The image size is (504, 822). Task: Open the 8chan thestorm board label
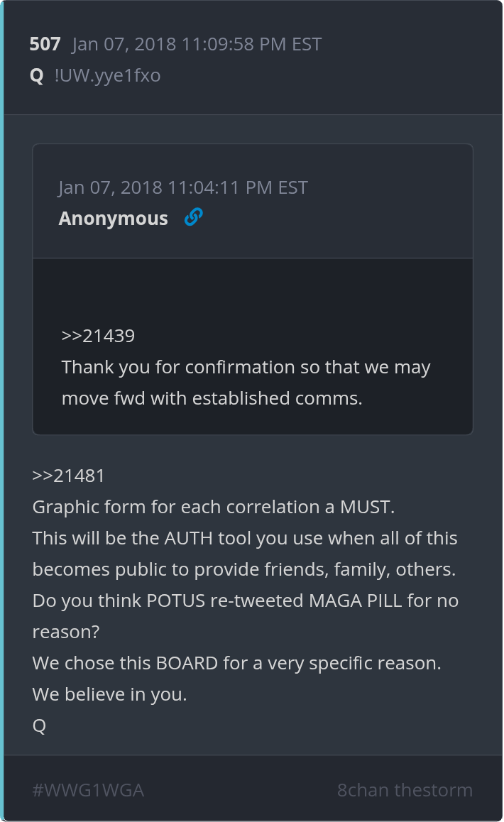tap(405, 790)
